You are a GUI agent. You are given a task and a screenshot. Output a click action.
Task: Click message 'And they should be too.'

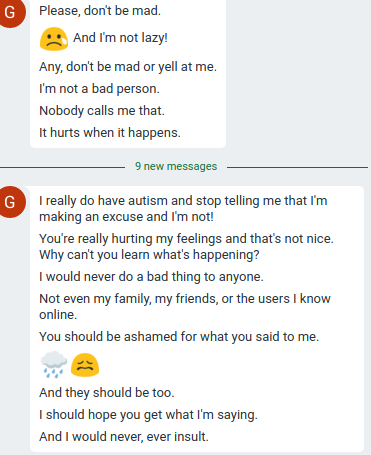[x=107, y=393]
